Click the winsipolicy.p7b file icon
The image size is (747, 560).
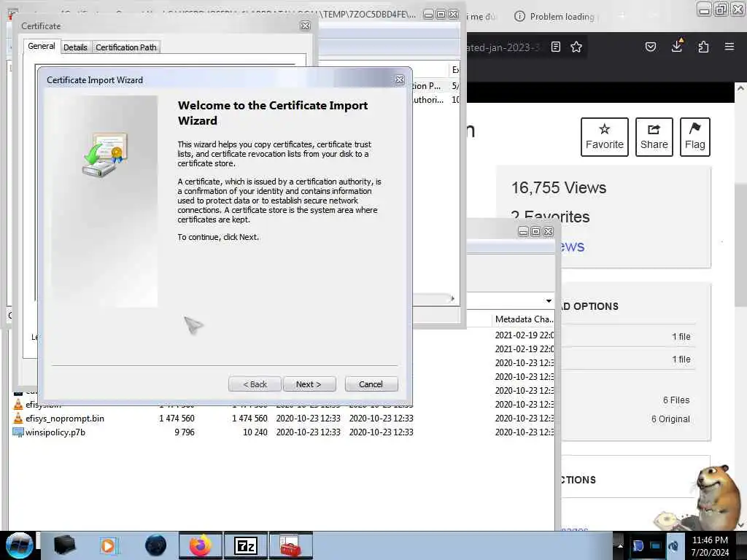18,432
